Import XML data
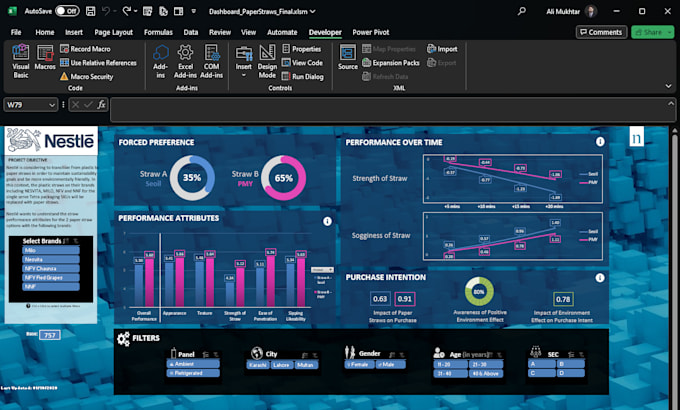Image resolution: width=680 pixels, height=410 pixels. [442, 49]
